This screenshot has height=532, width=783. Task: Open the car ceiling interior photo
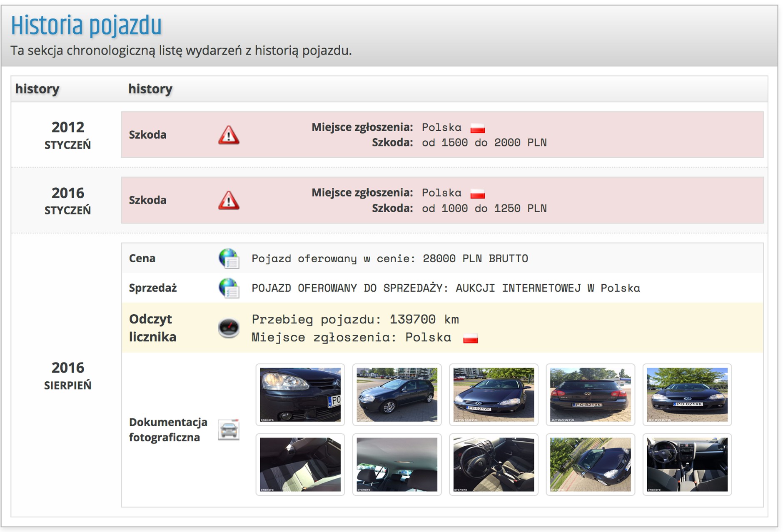pyautogui.click(x=397, y=465)
